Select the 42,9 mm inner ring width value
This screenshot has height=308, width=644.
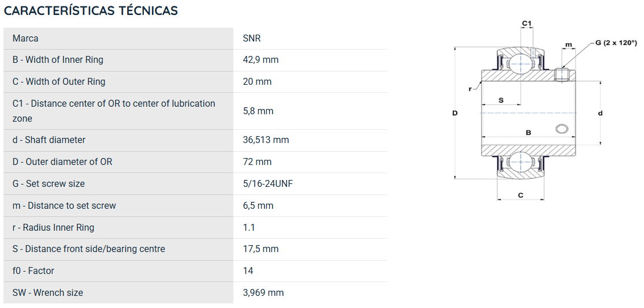coord(261,60)
